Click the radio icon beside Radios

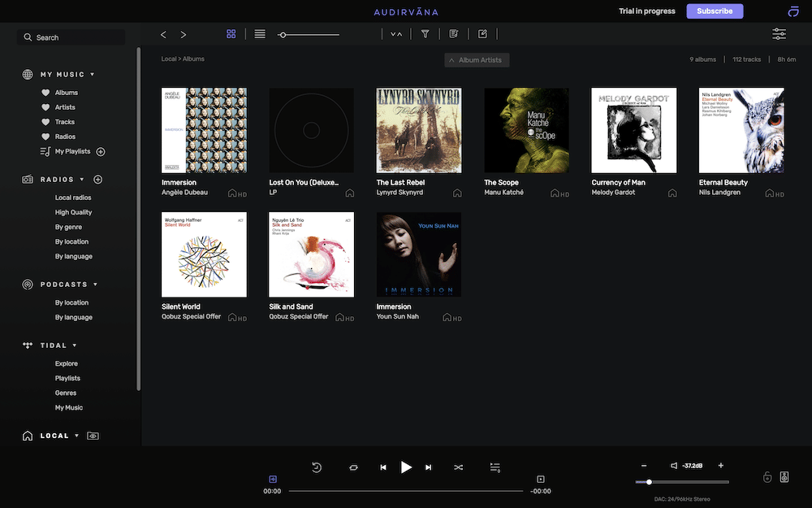pos(28,180)
